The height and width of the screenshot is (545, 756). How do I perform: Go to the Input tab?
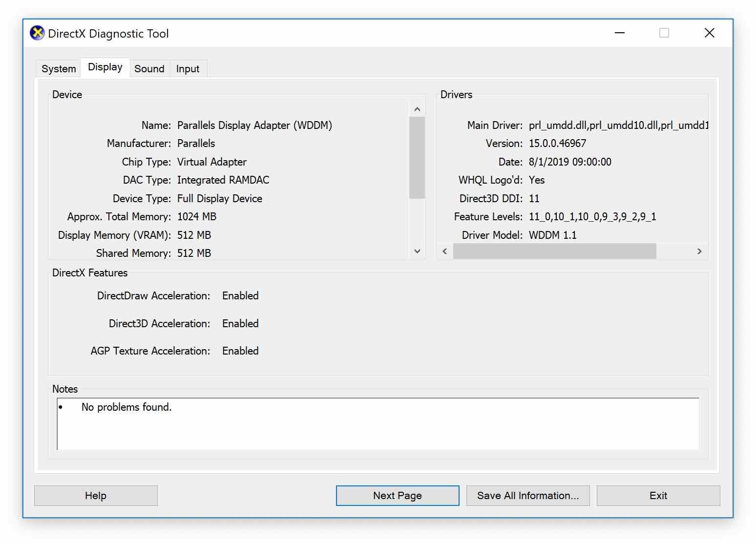pos(188,69)
